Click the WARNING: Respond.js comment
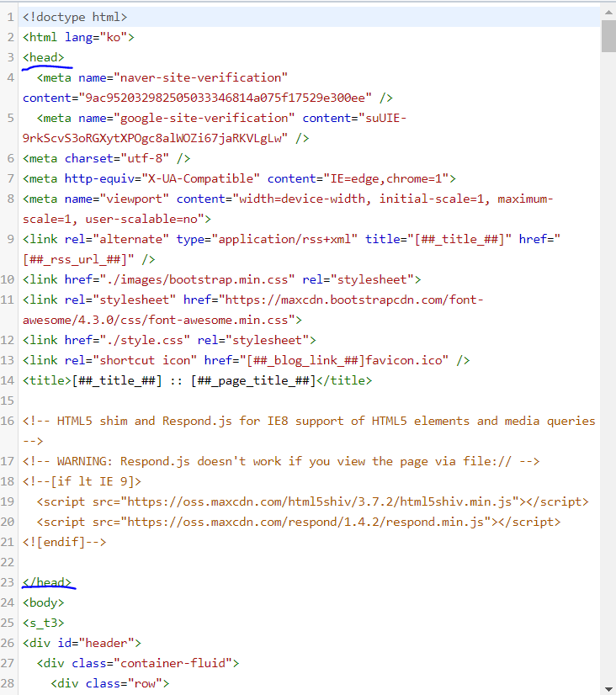The width and height of the screenshot is (616, 695). [281, 461]
